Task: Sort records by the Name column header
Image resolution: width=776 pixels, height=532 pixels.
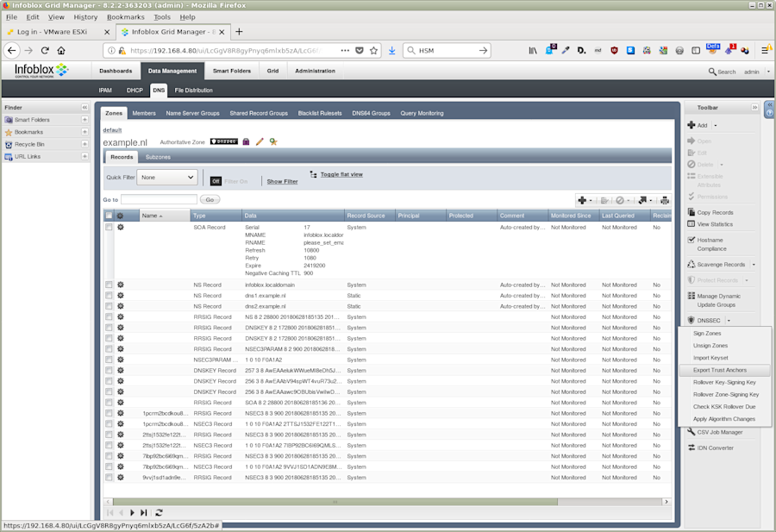Action: tap(165, 216)
